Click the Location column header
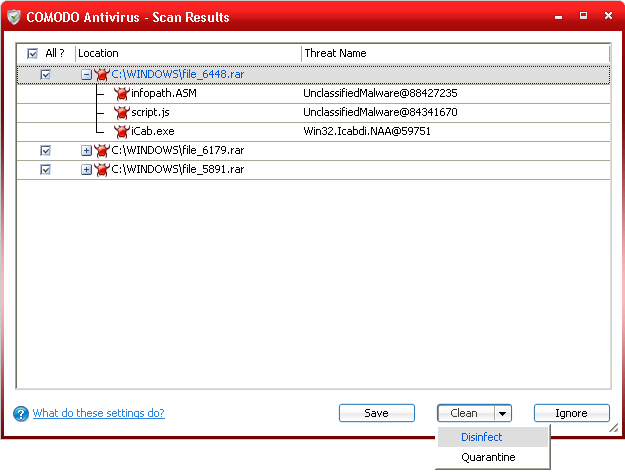 click(188, 53)
